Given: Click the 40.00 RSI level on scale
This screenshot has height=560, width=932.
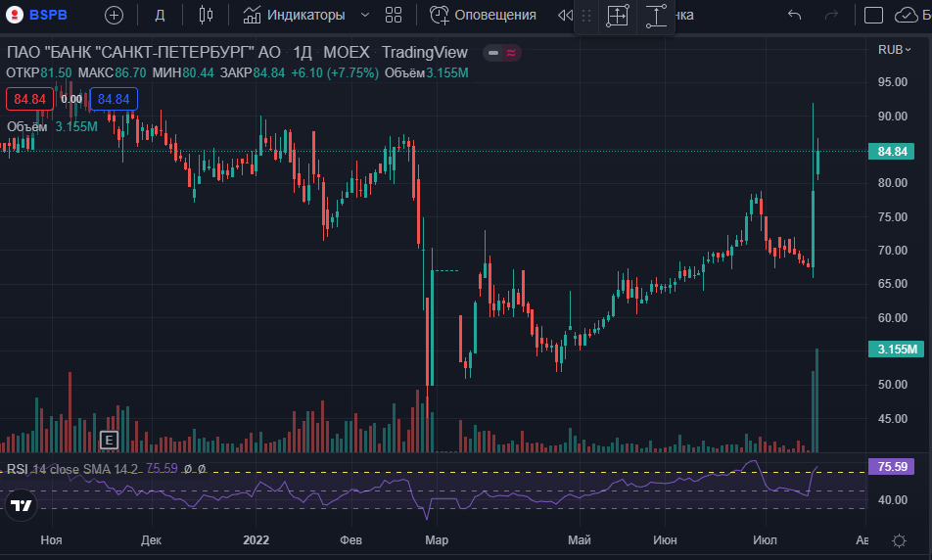Looking at the screenshot, I should (893, 500).
